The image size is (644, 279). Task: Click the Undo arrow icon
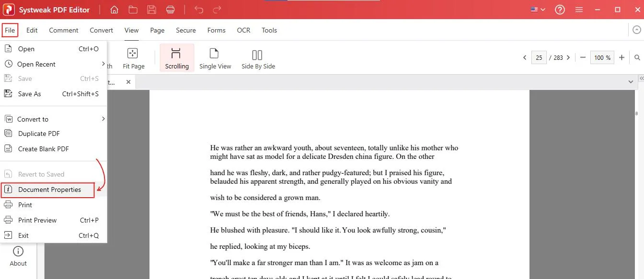click(199, 10)
